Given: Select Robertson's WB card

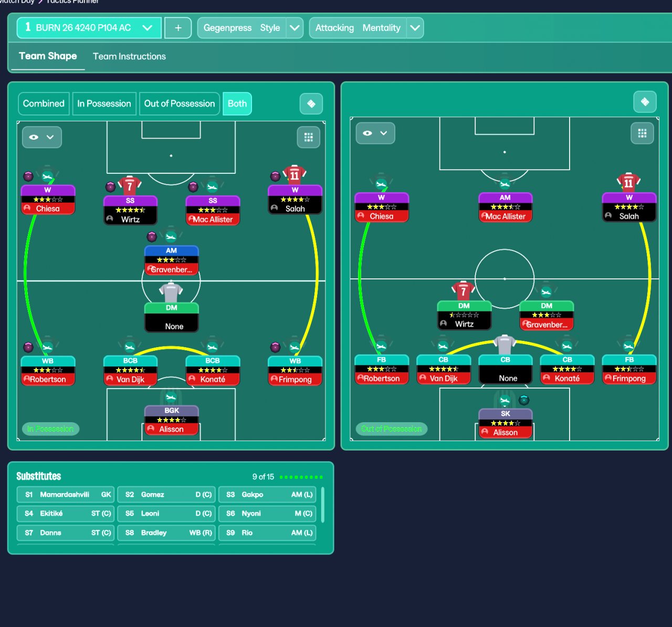Looking at the screenshot, I should click(x=48, y=370).
